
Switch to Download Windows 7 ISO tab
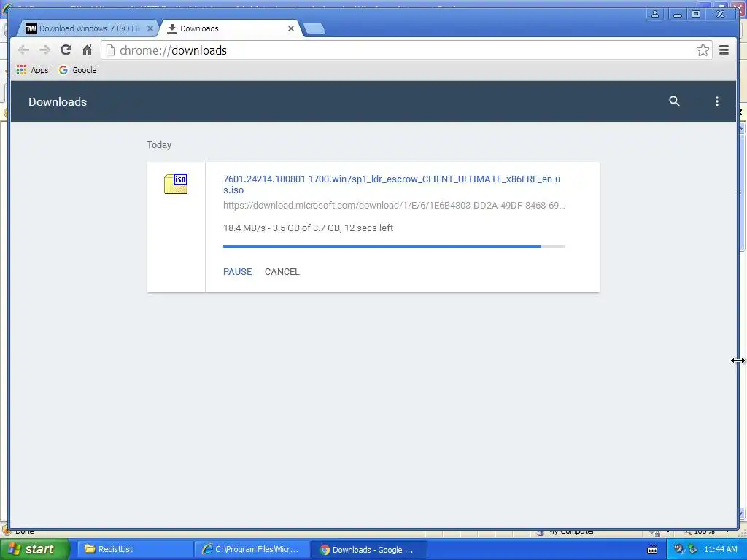pos(86,28)
